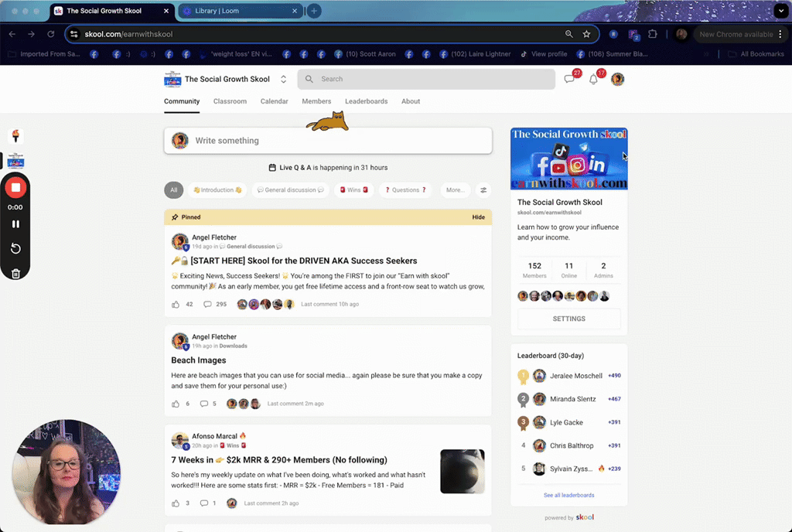Expand the More... categories menu
Viewport: 792px width, 532px height.
pos(455,190)
